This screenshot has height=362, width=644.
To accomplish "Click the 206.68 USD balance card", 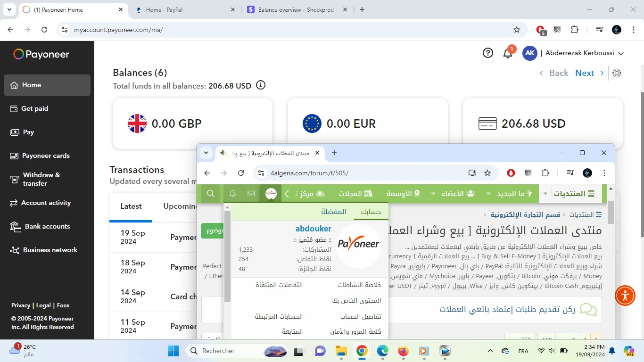I will click(542, 123).
